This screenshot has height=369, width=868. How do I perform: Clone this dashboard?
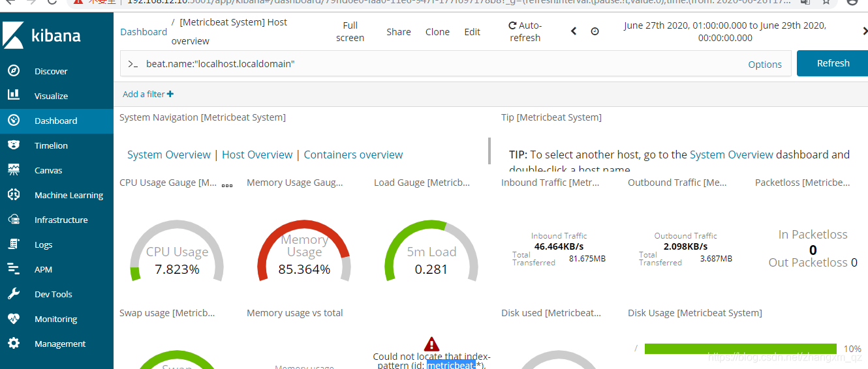[437, 31]
